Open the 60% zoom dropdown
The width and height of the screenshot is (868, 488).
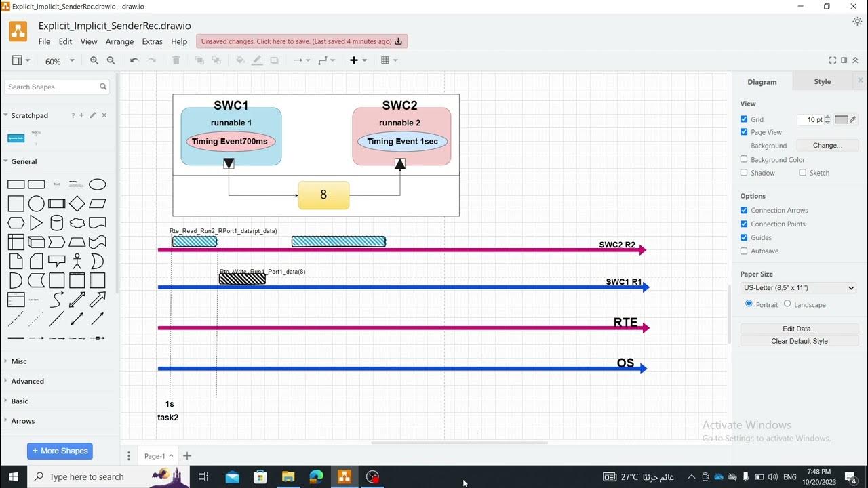pos(59,61)
